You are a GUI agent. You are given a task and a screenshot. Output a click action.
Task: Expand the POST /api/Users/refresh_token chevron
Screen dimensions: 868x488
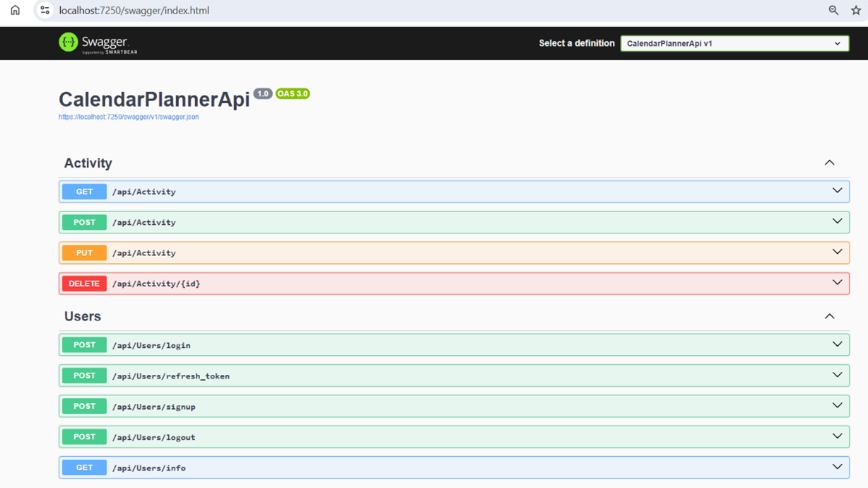(x=837, y=375)
